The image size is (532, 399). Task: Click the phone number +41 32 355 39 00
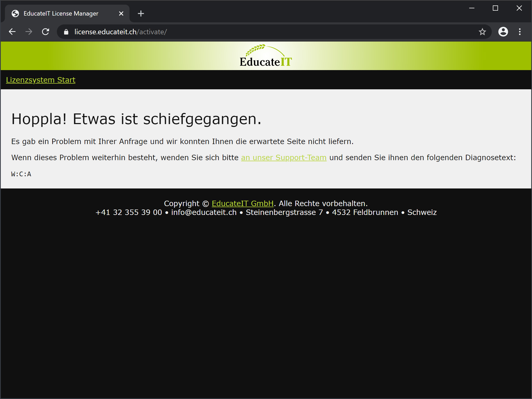coord(129,212)
